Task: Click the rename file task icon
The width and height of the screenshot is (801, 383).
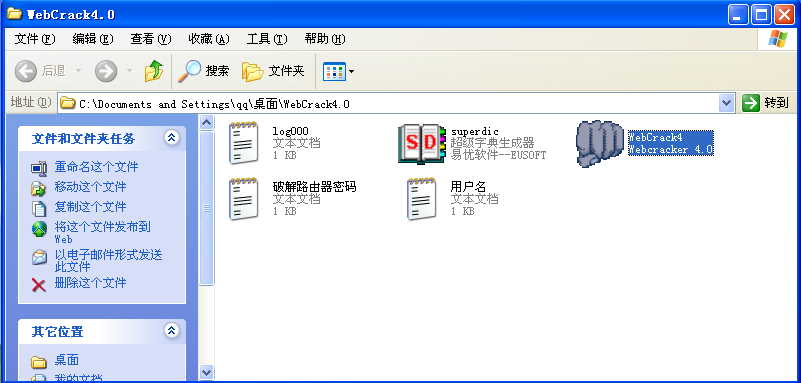Action: 39,168
